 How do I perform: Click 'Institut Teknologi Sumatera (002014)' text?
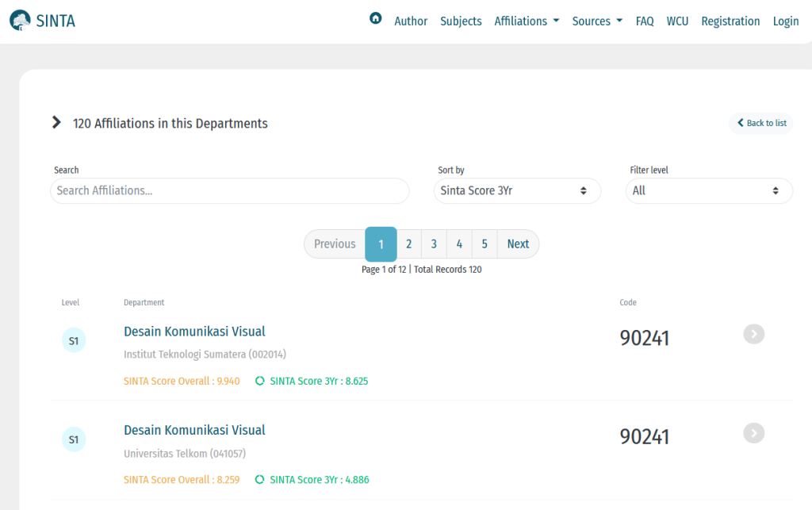(x=205, y=355)
